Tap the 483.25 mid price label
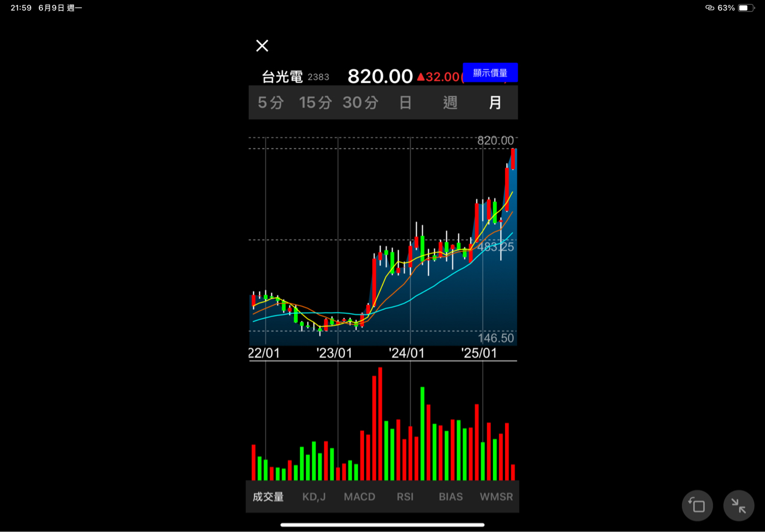This screenshot has height=532, width=765. click(x=495, y=246)
